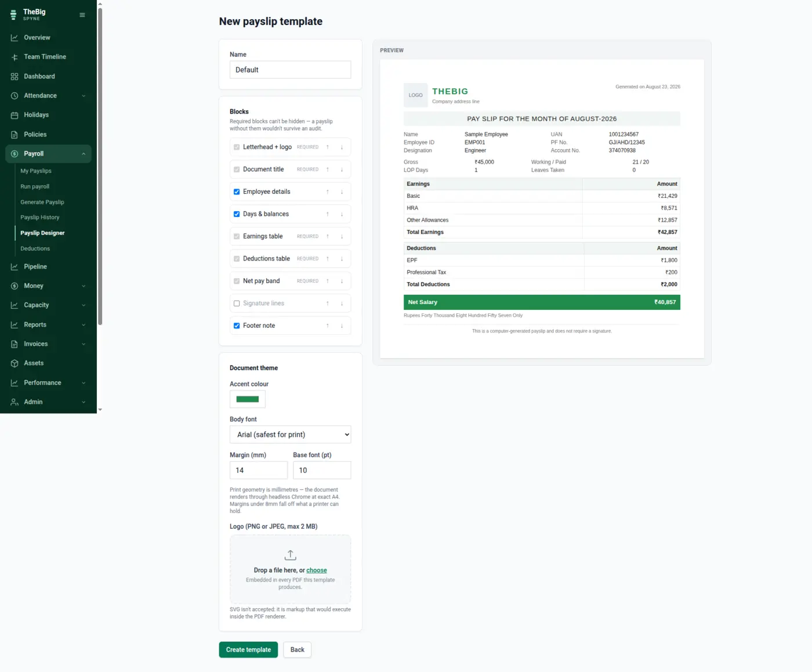Uncheck the Employee details block
Viewport: 812px width, 672px height.
[237, 192]
